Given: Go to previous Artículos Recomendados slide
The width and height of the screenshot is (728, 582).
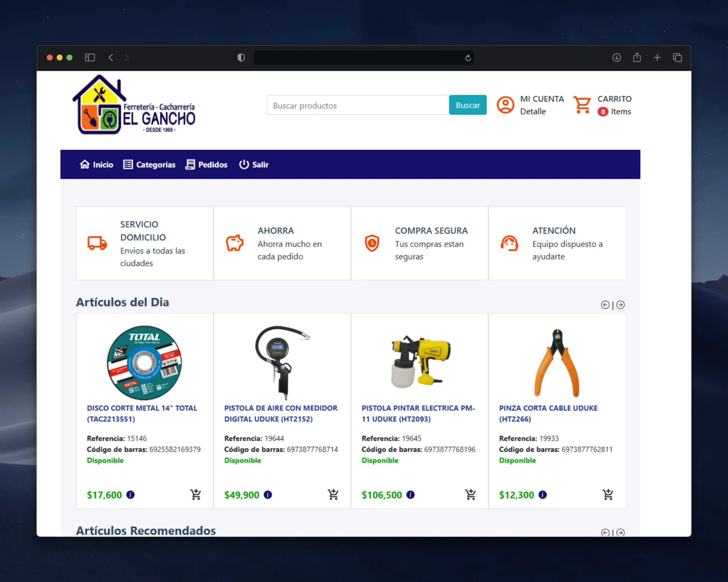Looking at the screenshot, I should click(605, 532).
